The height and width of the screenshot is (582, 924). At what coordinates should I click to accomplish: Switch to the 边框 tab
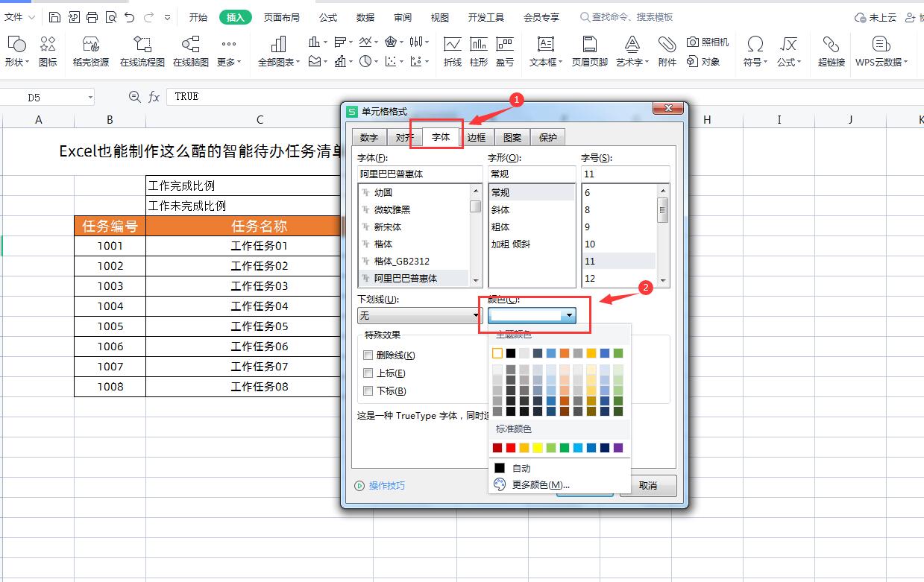[x=477, y=136]
